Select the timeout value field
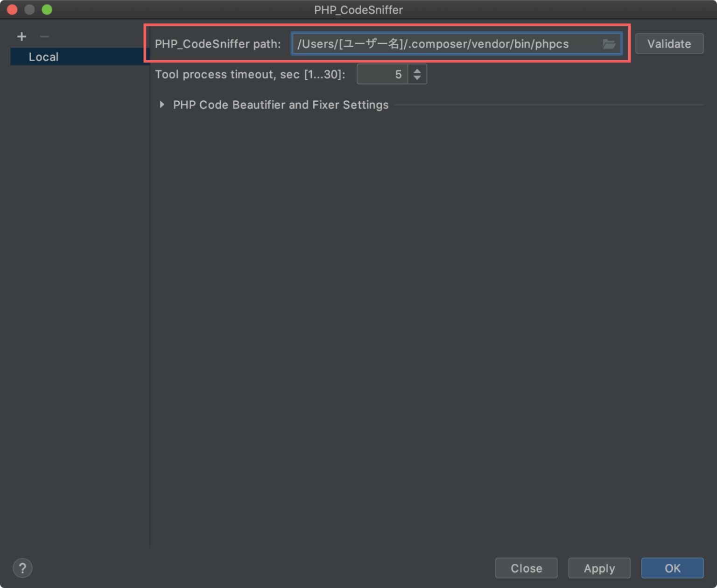 [383, 74]
